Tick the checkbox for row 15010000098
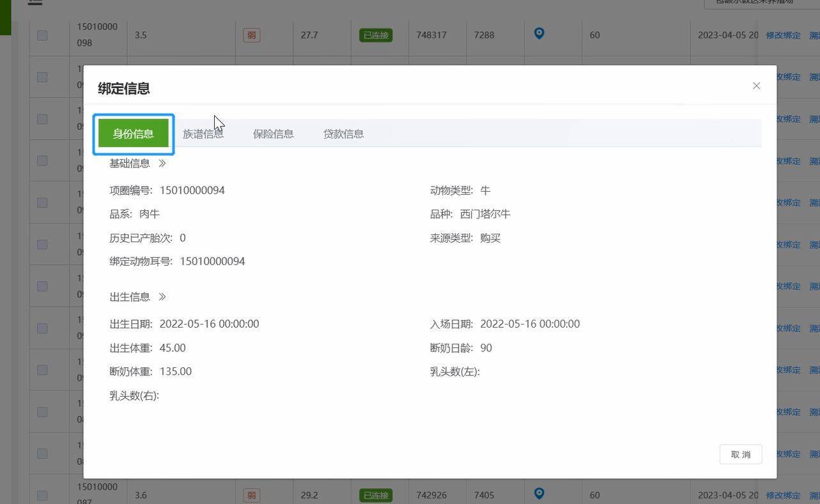 [42, 35]
